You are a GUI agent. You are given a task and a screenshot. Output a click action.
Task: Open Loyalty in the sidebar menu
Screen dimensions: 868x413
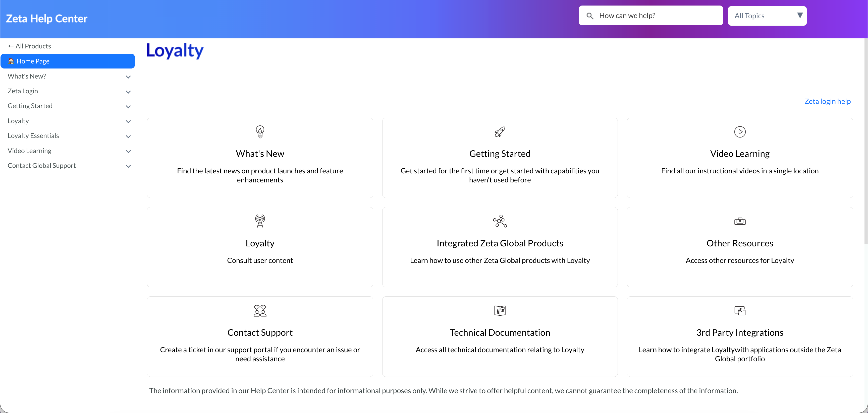point(18,121)
